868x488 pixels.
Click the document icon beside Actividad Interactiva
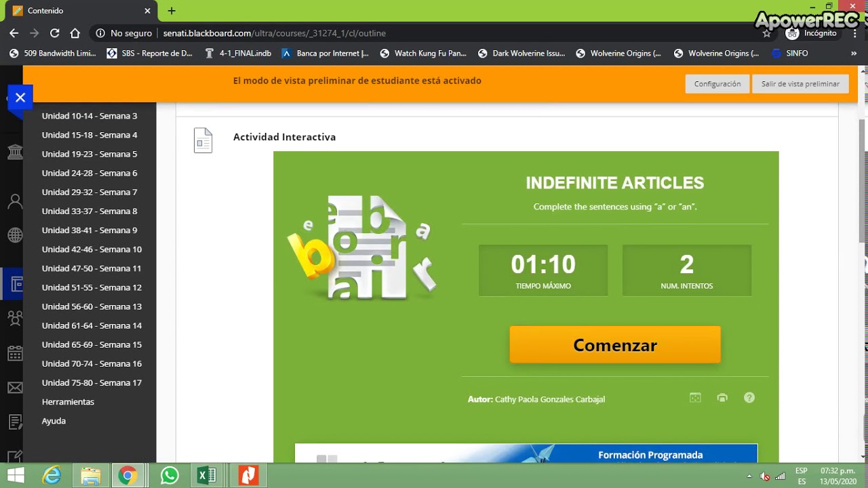click(x=203, y=140)
